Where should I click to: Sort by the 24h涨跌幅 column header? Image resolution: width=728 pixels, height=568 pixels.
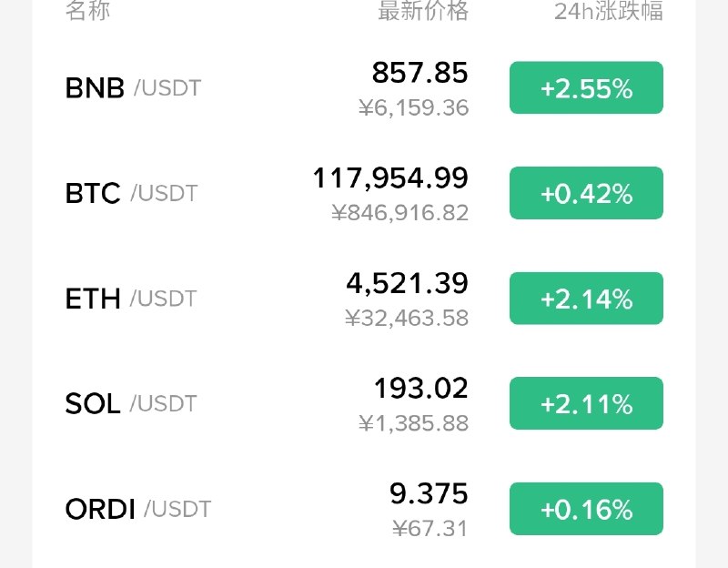[609, 10]
